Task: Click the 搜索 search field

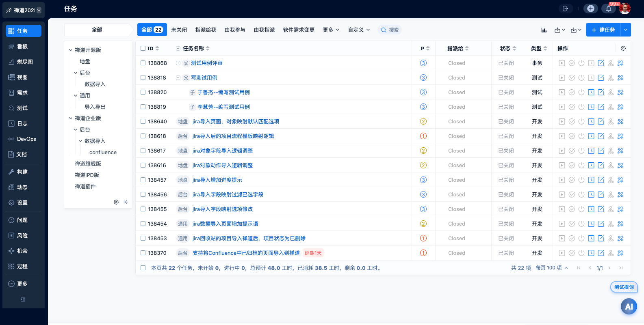Action: click(390, 30)
